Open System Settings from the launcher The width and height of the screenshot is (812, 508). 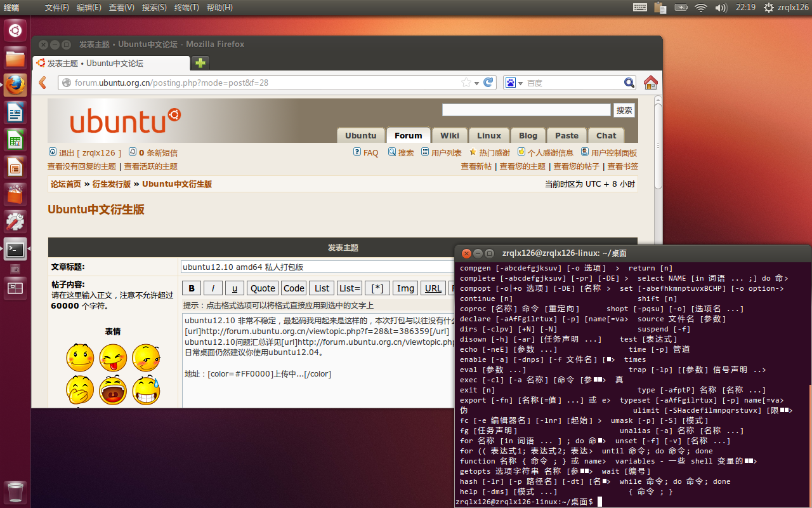pyautogui.click(x=15, y=222)
